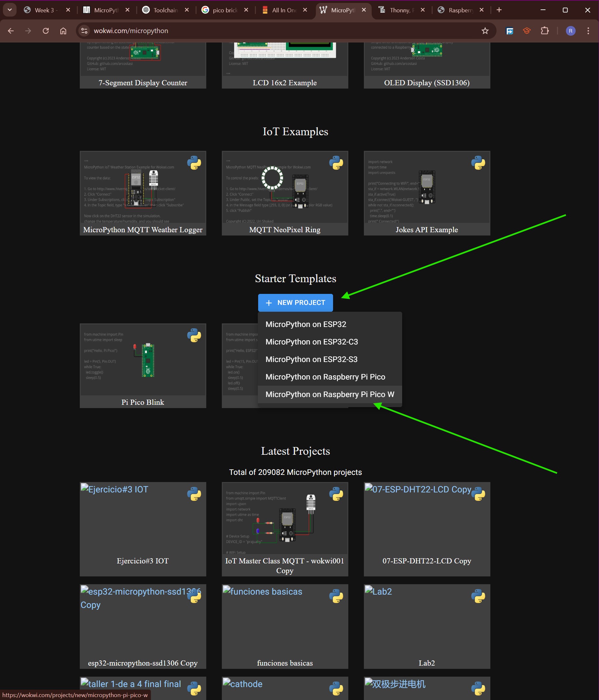Open the funciones basicas project
The width and height of the screenshot is (599, 700).
pyautogui.click(x=285, y=627)
